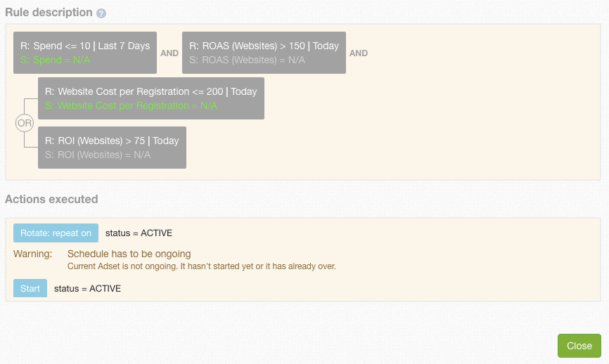Click status = ACTIVE next to Rotate

click(139, 233)
